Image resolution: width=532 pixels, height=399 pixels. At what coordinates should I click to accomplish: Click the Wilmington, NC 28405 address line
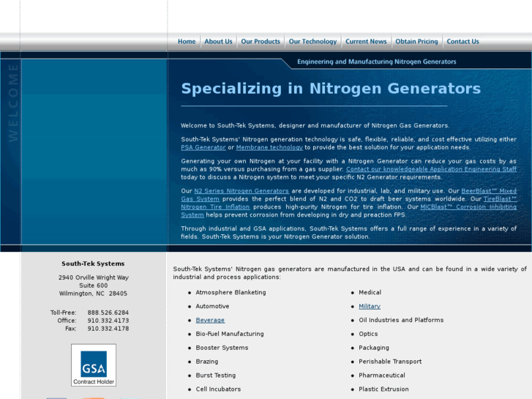[x=94, y=294]
